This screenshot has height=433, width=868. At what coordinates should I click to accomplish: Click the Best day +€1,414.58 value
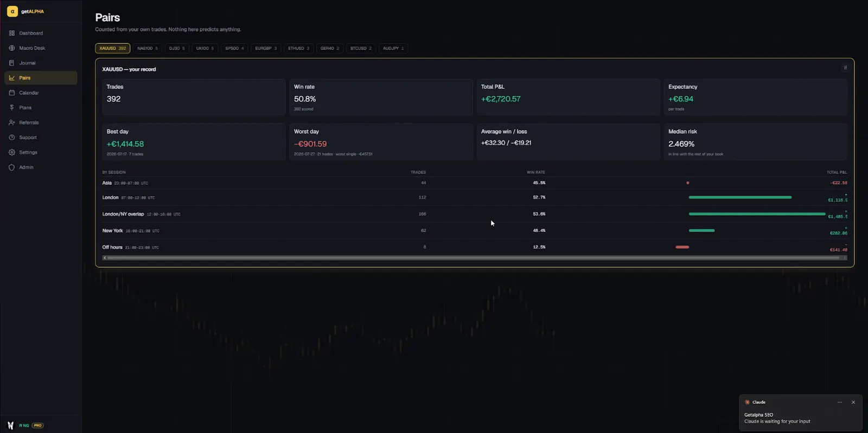coord(125,144)
